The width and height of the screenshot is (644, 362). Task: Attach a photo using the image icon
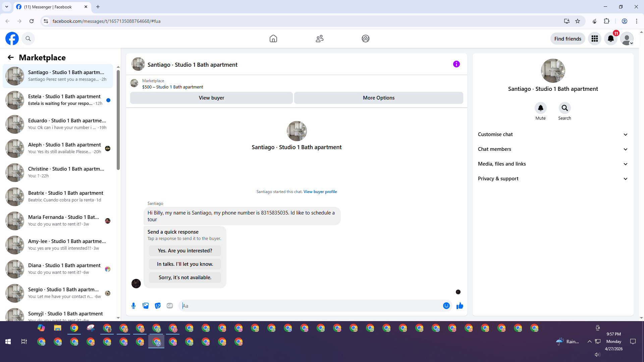click(x=146, y=306)
